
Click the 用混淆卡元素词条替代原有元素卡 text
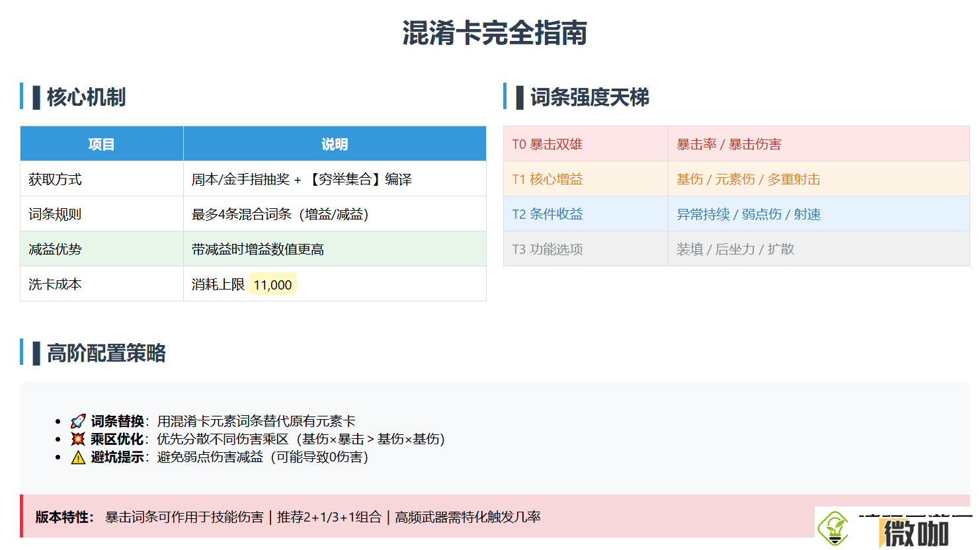(x=257, y=421)
